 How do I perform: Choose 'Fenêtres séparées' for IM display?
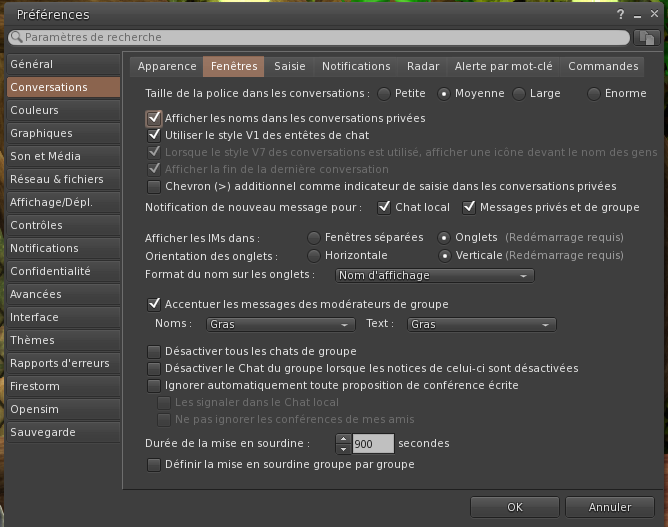[314, 238]
